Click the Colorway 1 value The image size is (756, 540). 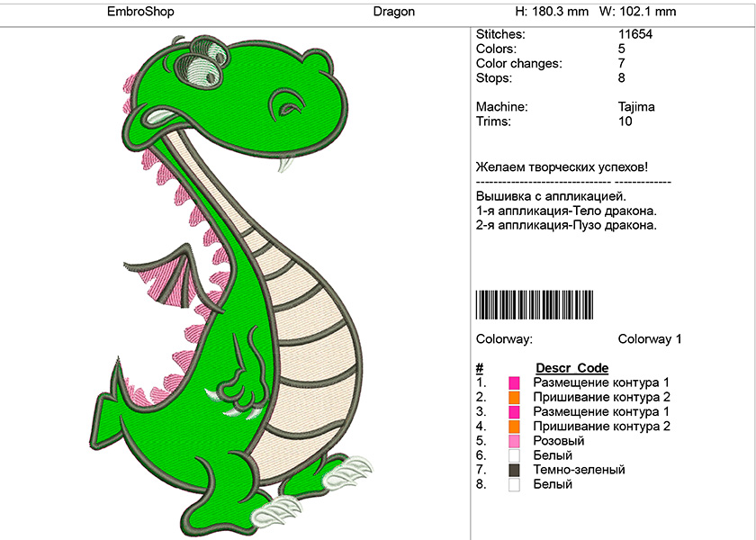coord(650,339)
